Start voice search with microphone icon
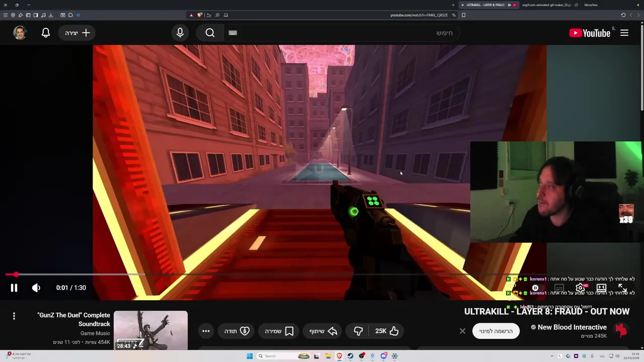This screenshot has width=644, height=362. (180, 33)
